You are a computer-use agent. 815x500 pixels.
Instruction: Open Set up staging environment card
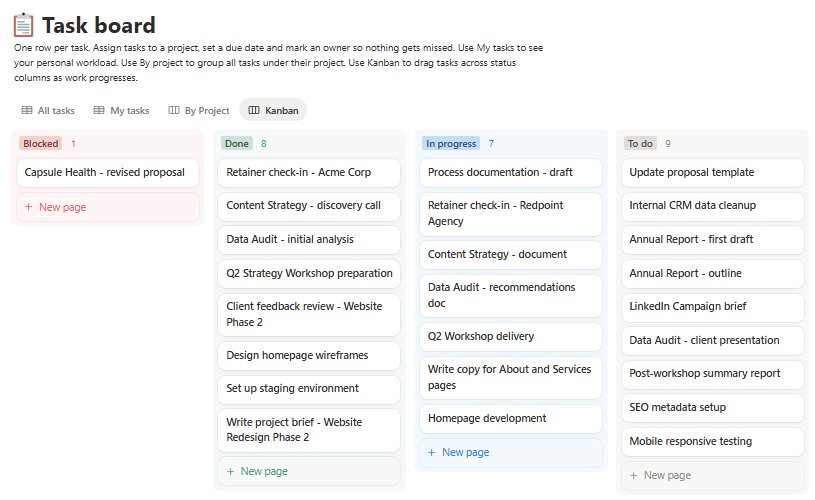(309, 389)
